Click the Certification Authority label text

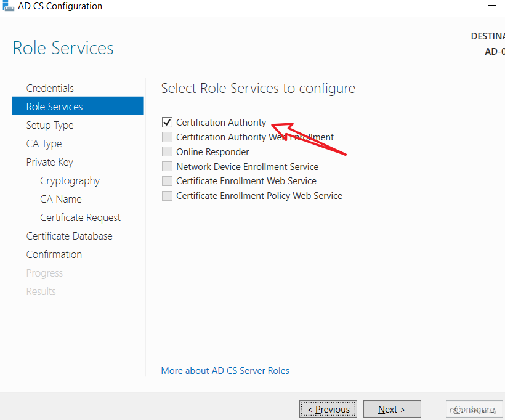[221, 123]
